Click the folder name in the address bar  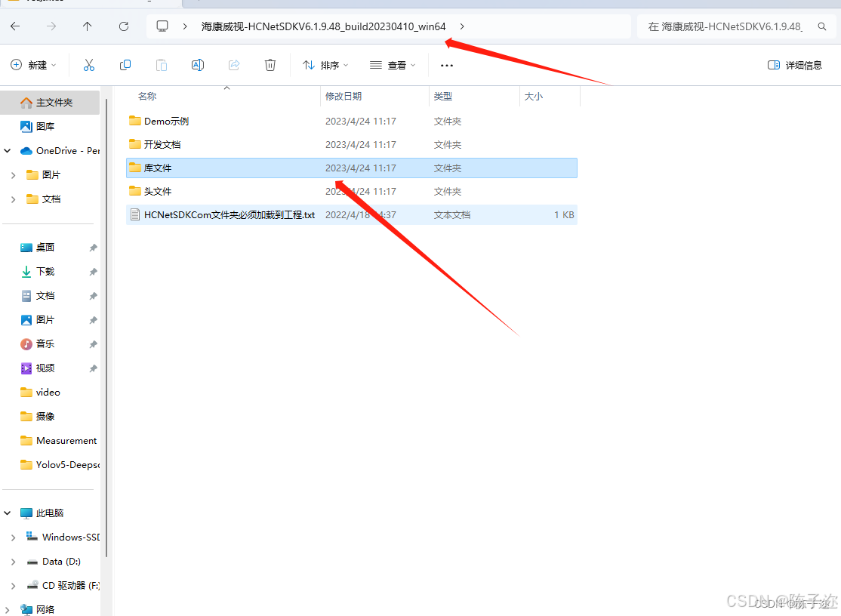click(x=323, y=26)
